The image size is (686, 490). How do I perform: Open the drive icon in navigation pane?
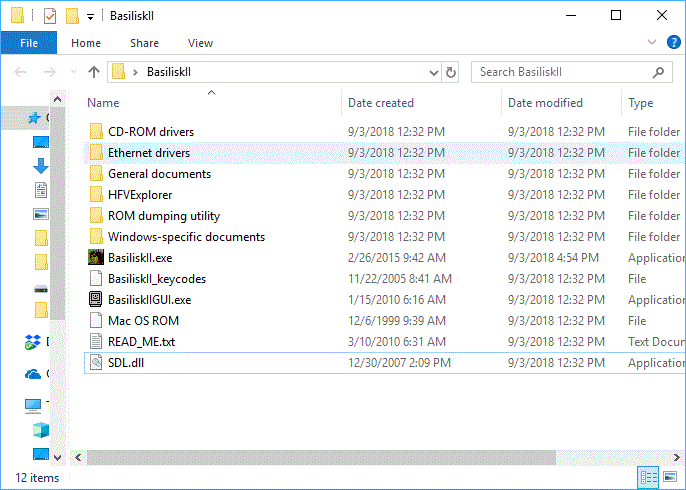(41, 289)
